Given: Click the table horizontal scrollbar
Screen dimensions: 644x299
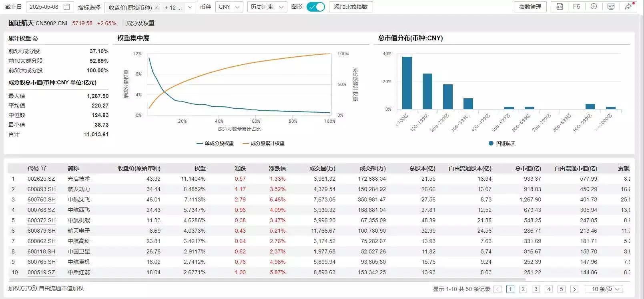Looking at the screenshot, I should (267, 279).
